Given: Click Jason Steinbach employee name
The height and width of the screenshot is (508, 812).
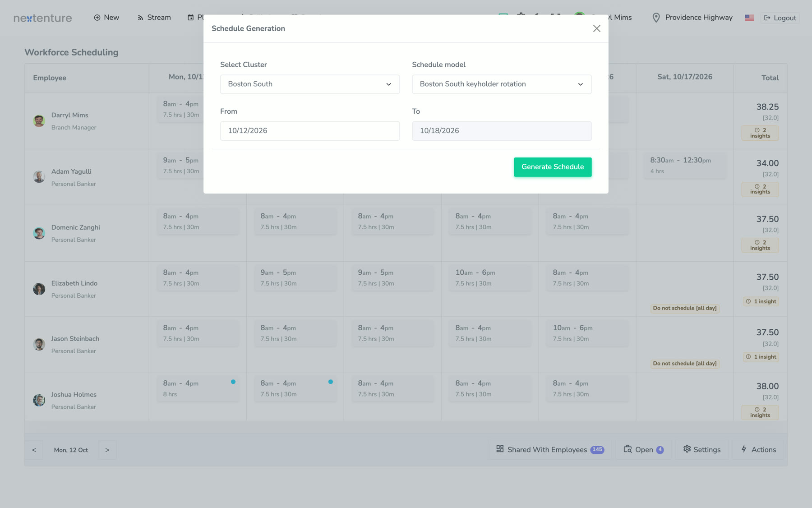Looking at the screenshot, I should pyautogui.click(x=75, y=339).
